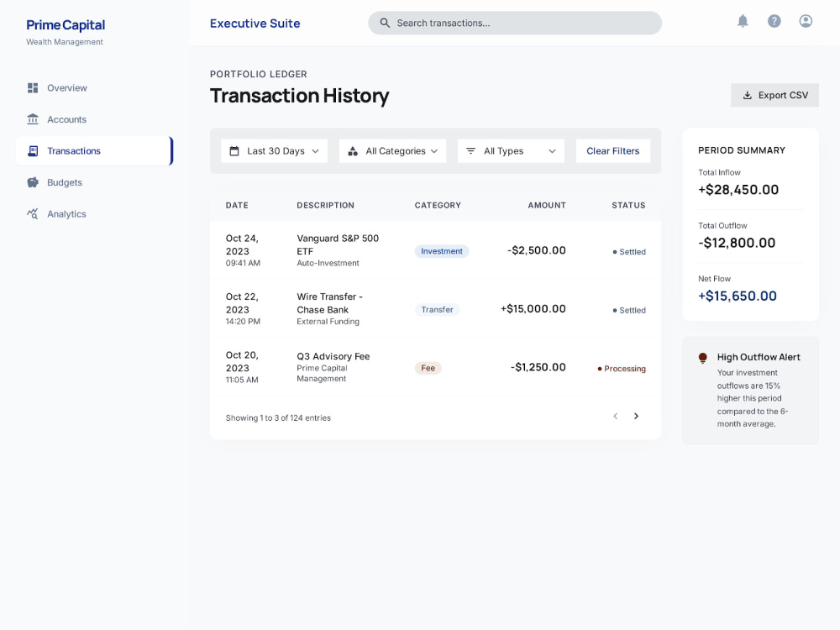The width and height of the screenshot is (840, 630).
Task: Click the High Outflow Alert heading
Action: click(759, 357)
